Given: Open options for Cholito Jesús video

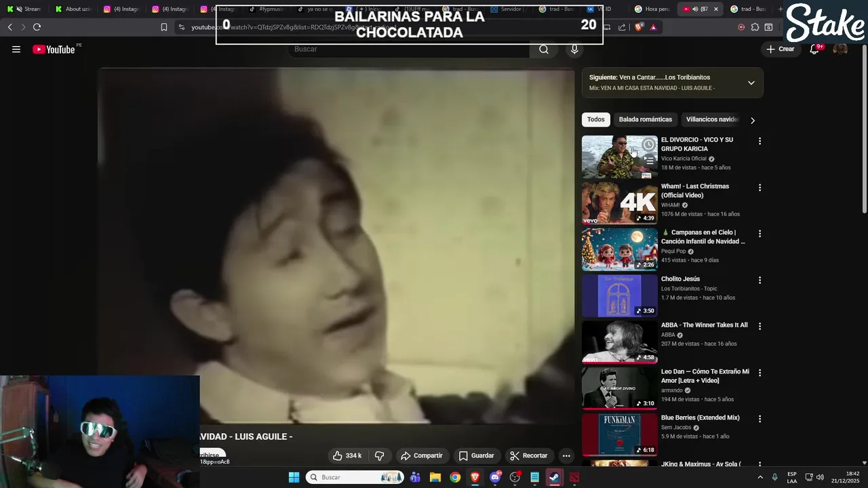Looking at the screenshot, I should click(759, 280).
